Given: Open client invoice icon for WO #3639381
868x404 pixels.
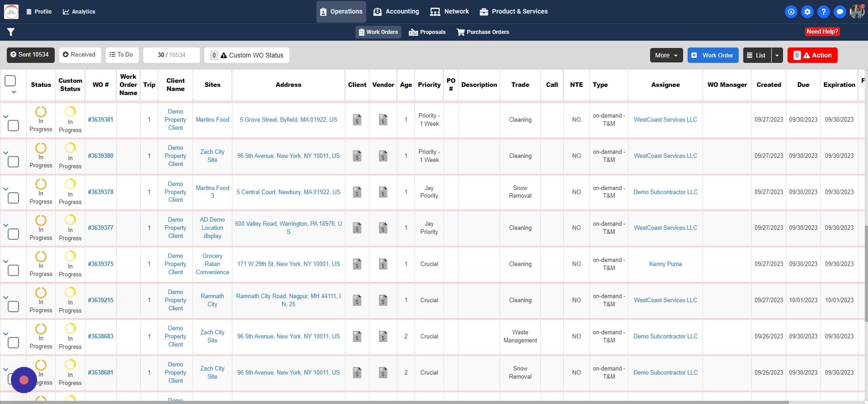Looking at the screenshot, I should 357,119.
